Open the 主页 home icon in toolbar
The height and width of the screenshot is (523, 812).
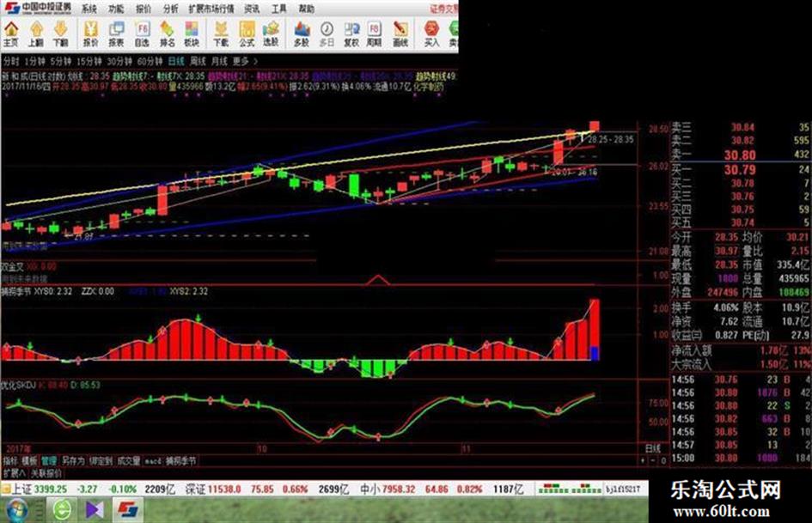tap(11, 33)
